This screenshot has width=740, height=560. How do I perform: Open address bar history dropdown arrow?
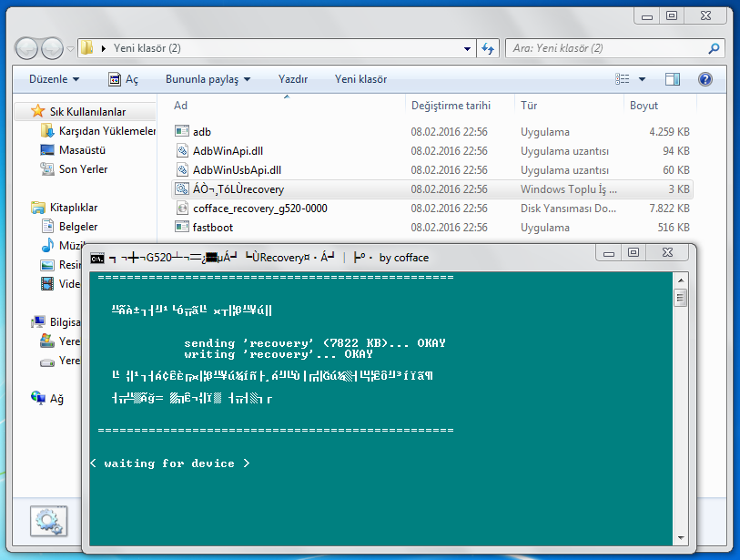467,48
